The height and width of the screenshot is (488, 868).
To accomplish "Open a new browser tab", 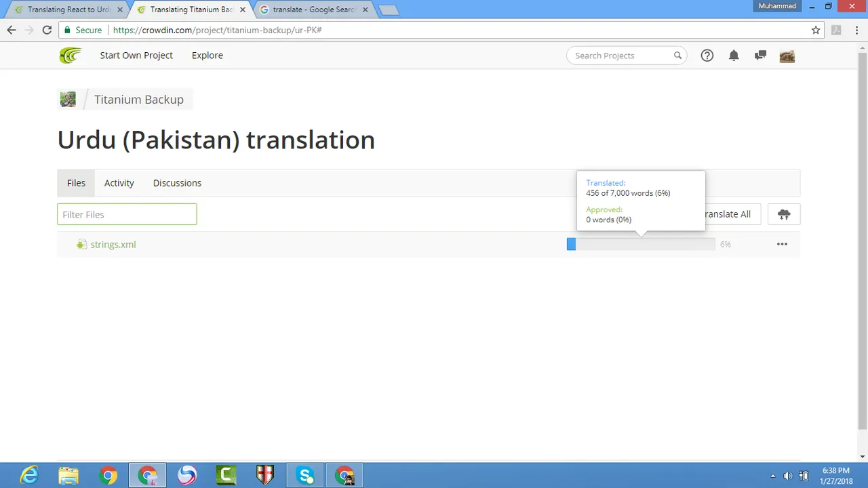I will [x=389, y=10].
